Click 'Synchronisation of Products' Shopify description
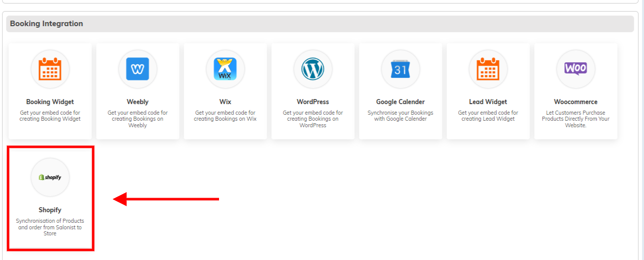 (50, 227)
